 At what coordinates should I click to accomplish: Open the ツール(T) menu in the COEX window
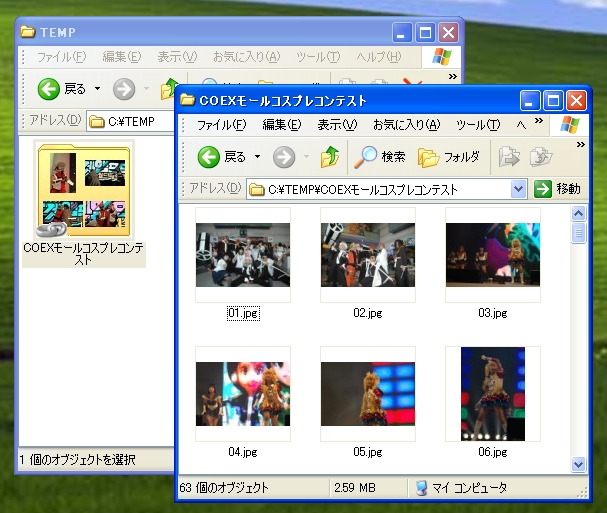coord(478,125)
